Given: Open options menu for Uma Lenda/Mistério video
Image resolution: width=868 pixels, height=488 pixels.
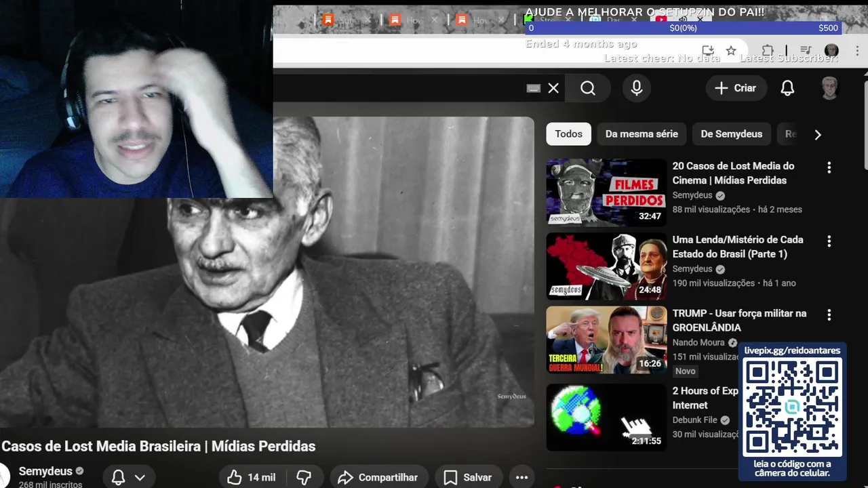Looking at the screenshot, I should tap(829, 241).
